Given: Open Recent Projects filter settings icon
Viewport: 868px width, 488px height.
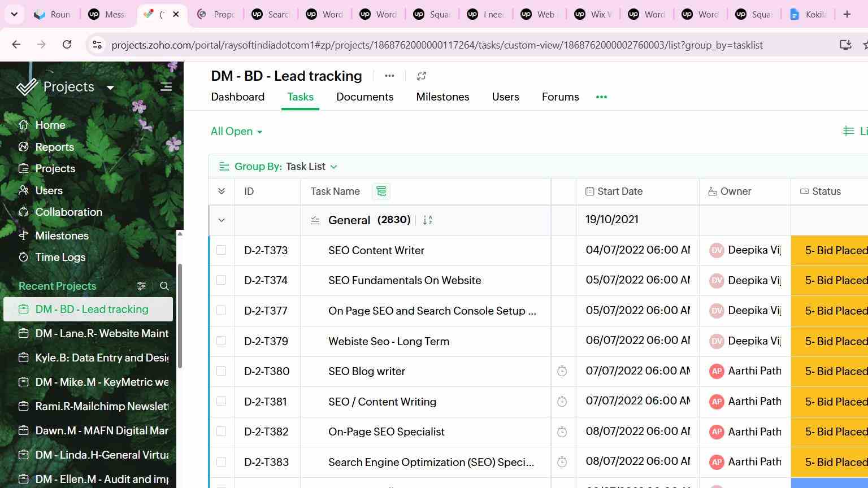Looking at the screenshot, I should coord(141,286).
